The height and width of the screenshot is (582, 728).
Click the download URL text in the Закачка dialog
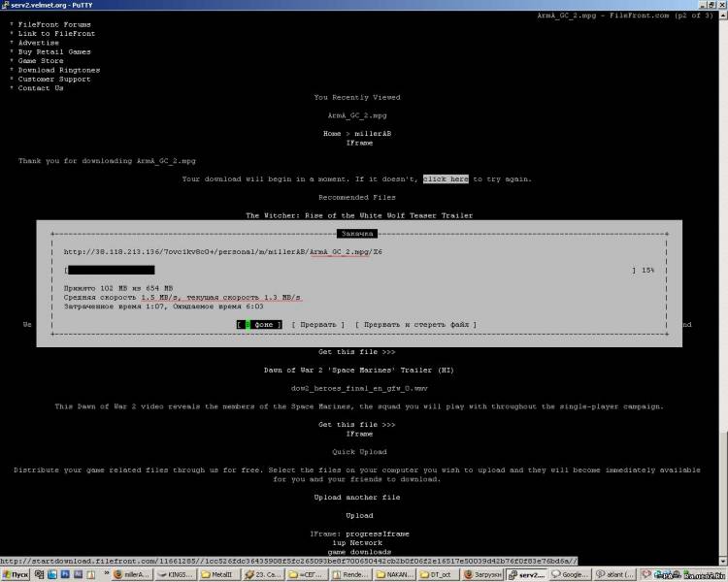[223, 252]
